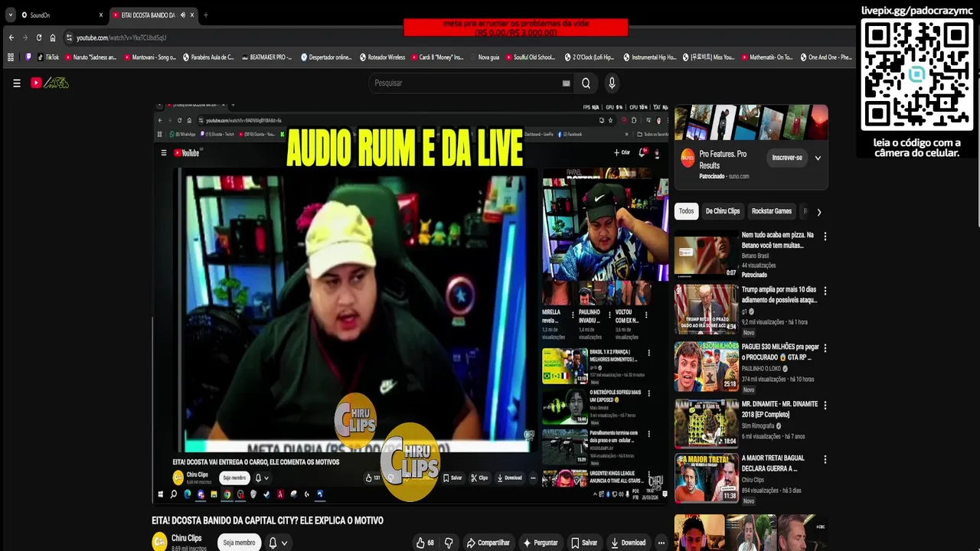Click Inscrever-se on the Suno ad
980x551 pixels.
coord(787,158)
